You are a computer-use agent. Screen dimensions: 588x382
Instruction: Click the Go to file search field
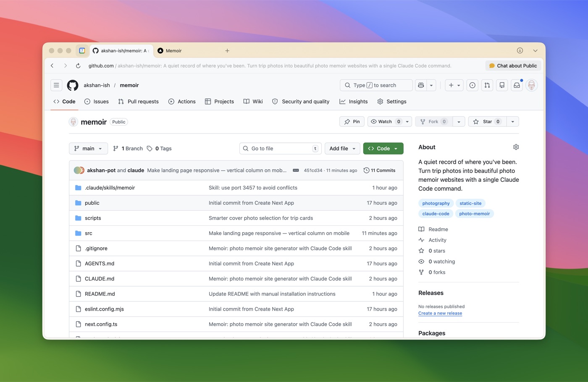(x=280, y=148)
